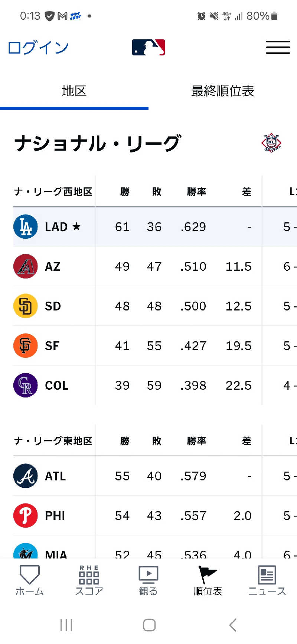Tap the Android back button

pyautogui.click(x=233, y=625)
